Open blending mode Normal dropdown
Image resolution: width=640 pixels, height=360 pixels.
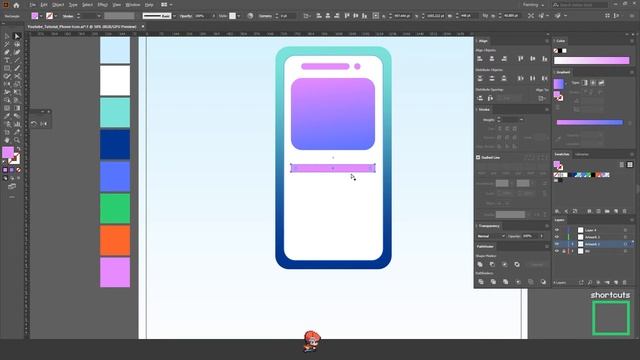tap(491, 236)
